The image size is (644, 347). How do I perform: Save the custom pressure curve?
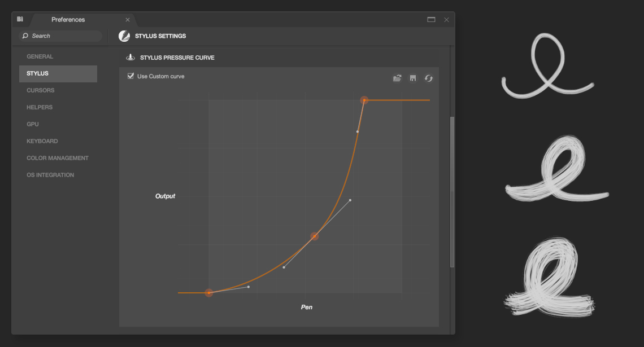point(413,78)
